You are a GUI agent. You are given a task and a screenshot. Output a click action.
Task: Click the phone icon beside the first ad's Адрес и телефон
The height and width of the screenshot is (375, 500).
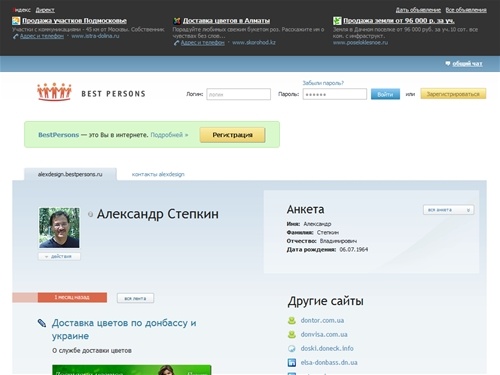pos(15,36)
